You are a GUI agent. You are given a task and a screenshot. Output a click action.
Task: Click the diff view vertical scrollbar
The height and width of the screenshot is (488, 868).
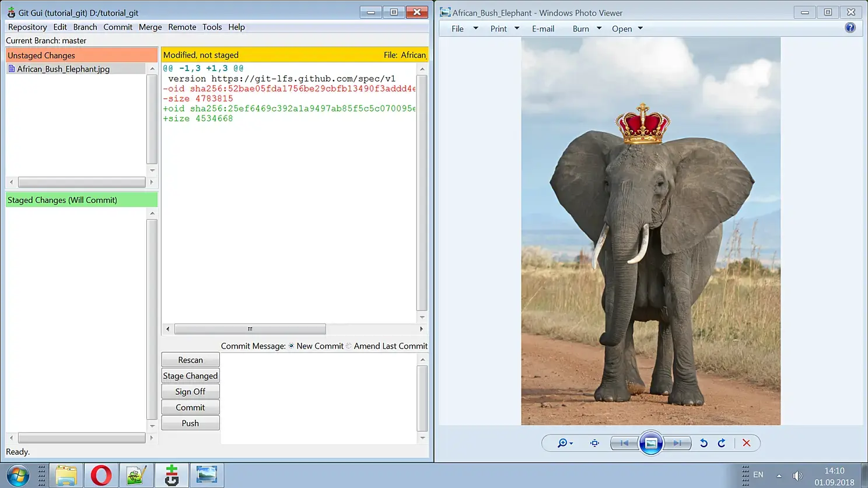tap(422, 193)
